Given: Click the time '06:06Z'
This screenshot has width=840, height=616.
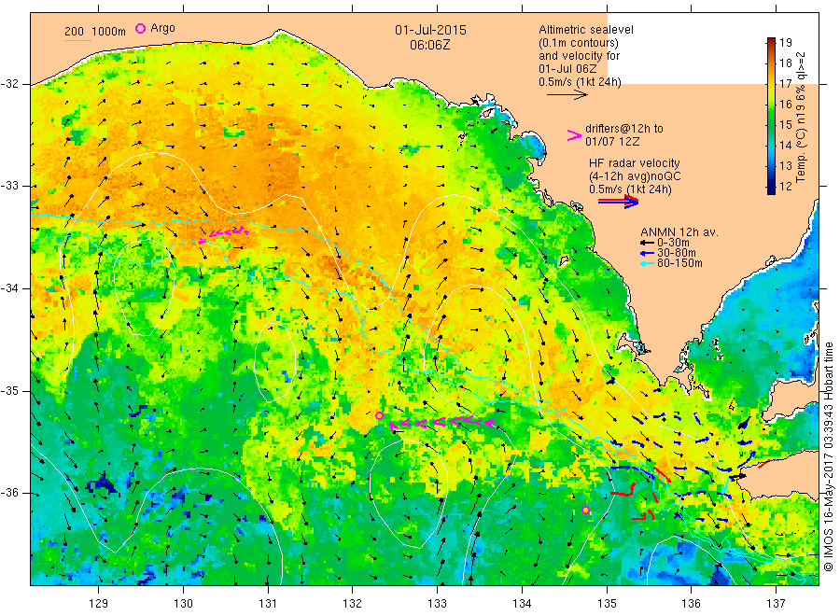Looking at the screenshot, I should click(x=430, y=45).
